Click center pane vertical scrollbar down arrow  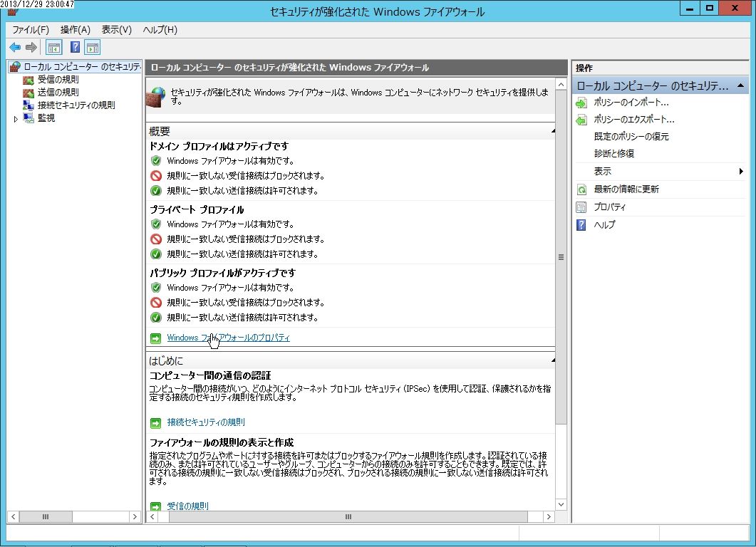(561, 504)
